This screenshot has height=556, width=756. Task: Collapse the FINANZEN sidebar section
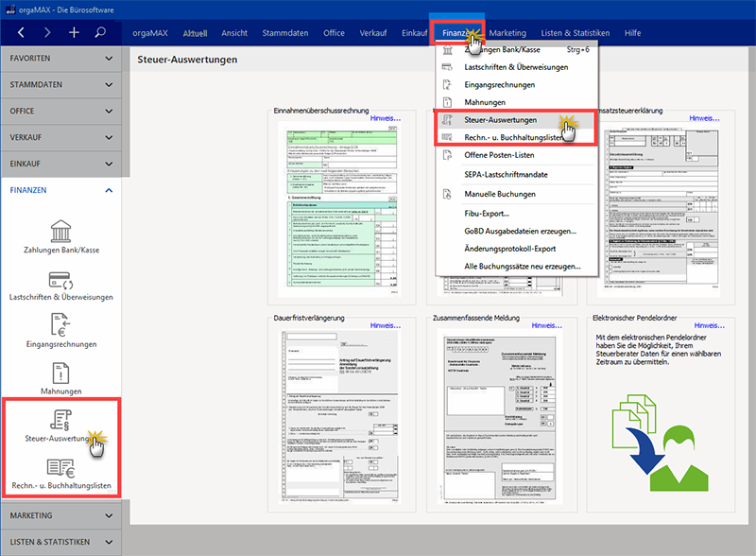61,190
